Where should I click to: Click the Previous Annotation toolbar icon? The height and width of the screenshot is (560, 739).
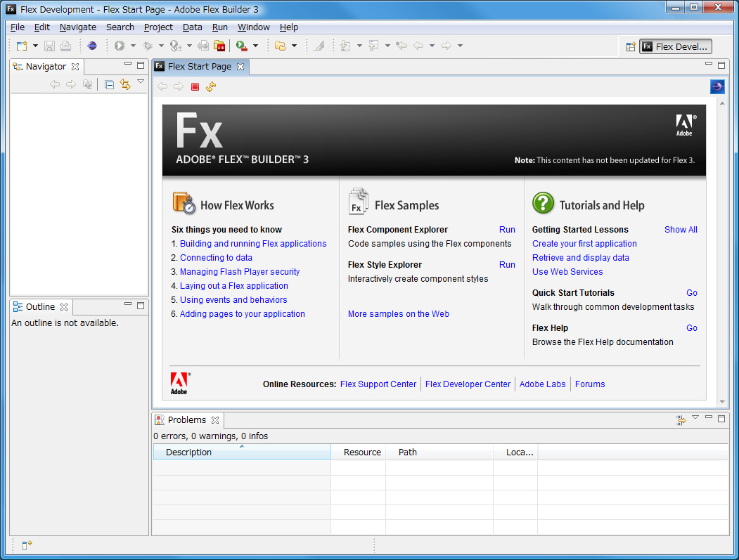coord(373,46)
